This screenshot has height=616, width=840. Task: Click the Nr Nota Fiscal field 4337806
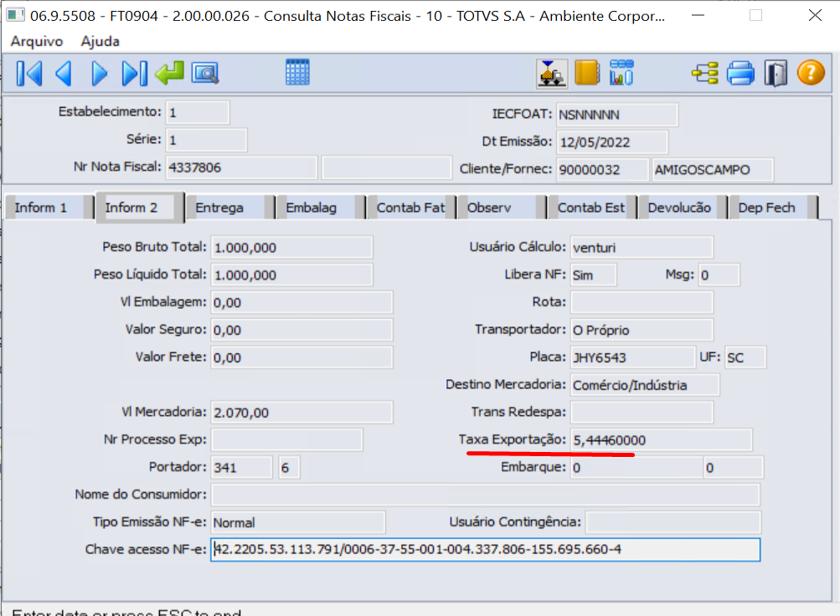[x=241, y=167]
